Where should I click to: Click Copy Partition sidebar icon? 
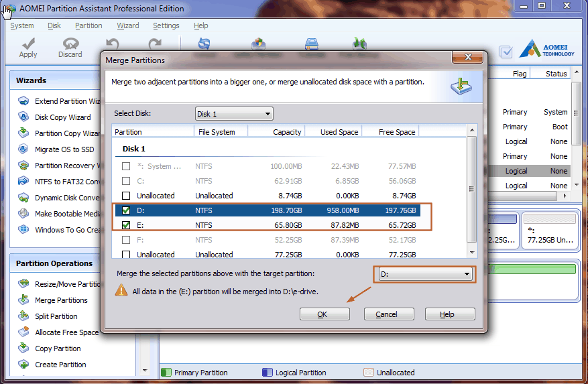23,348
